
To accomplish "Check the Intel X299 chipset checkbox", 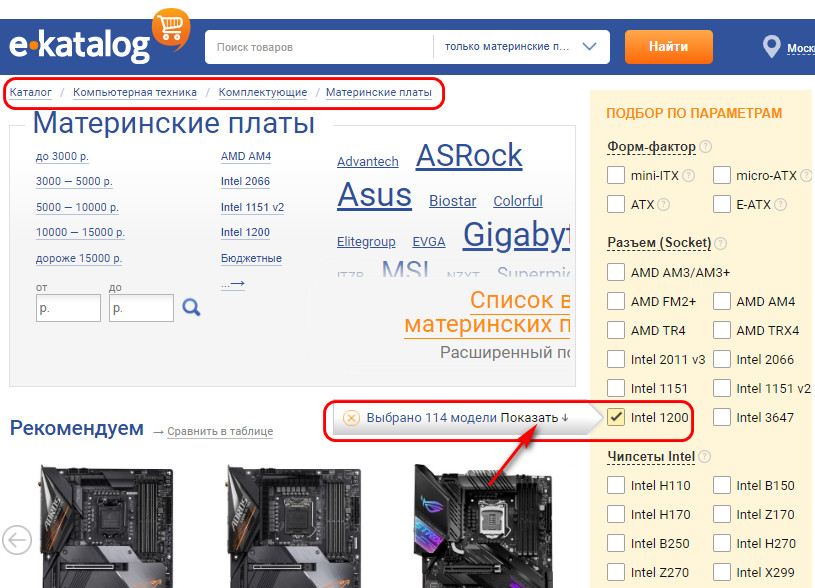I will click(x=722, y=572).
